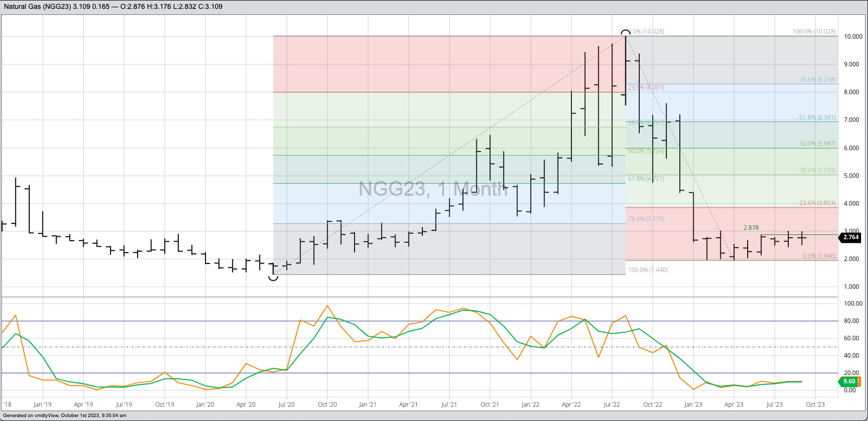Click the arc marker at the 1.440 low
Image resolution: width=868 pixels, height=421 pixels.
(x=273, y=278)
